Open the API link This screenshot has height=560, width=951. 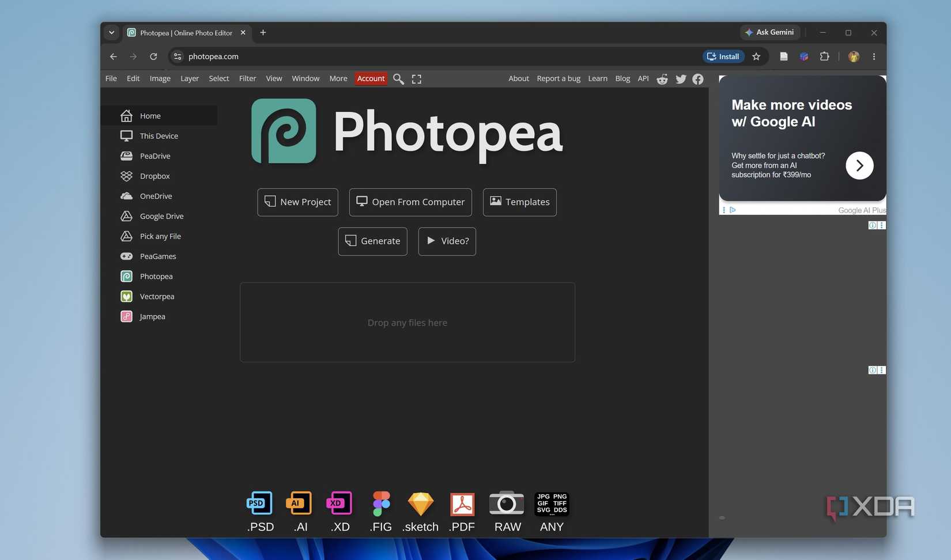click(x=643, y=79)
